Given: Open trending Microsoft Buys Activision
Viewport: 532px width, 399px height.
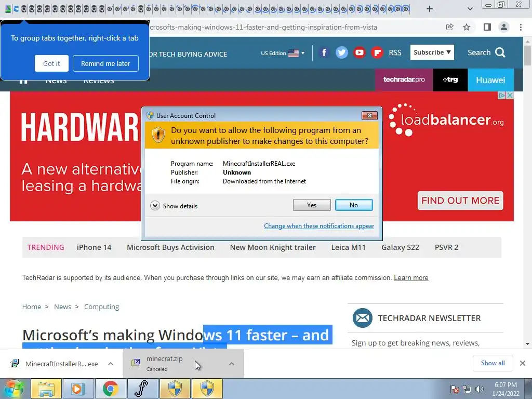Looking at the screenshot, I should click(x=170, y=247).
